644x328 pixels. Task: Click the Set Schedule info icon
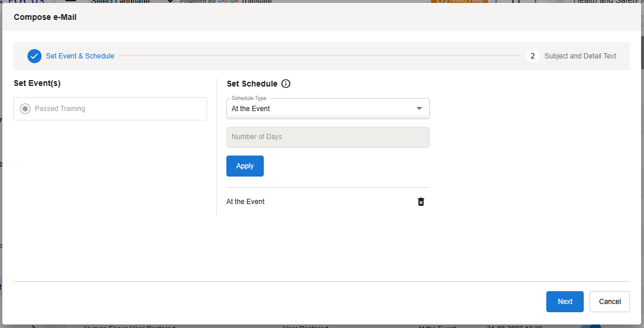pyautogui.click(x=285, y=84)
